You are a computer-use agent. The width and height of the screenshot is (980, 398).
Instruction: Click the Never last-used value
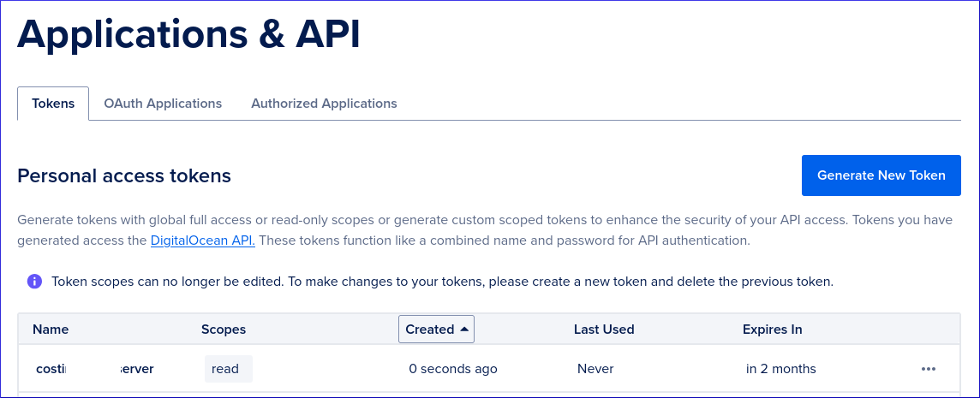tap(595, 369)
